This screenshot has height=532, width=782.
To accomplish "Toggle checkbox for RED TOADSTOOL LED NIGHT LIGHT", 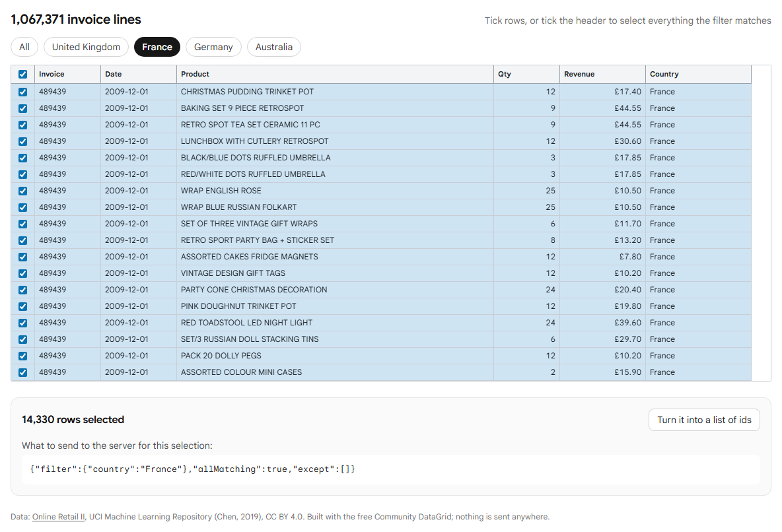I will click(x=22, y=323).
